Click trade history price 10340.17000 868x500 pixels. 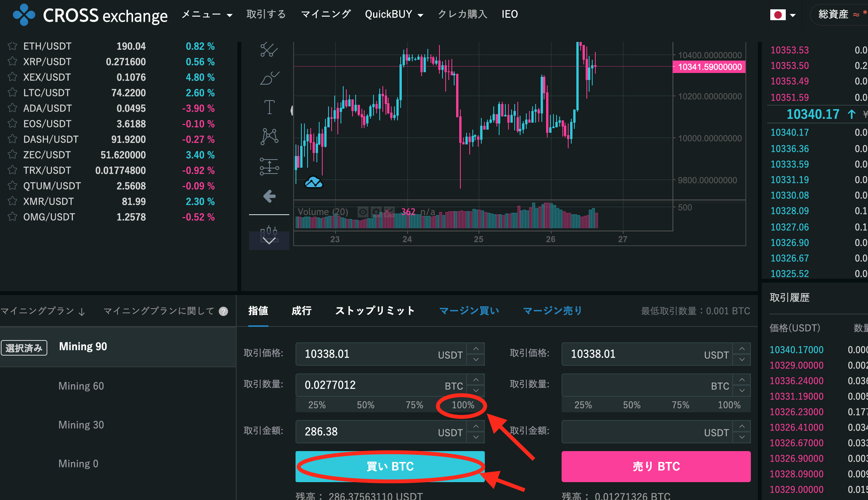(797, 350)
